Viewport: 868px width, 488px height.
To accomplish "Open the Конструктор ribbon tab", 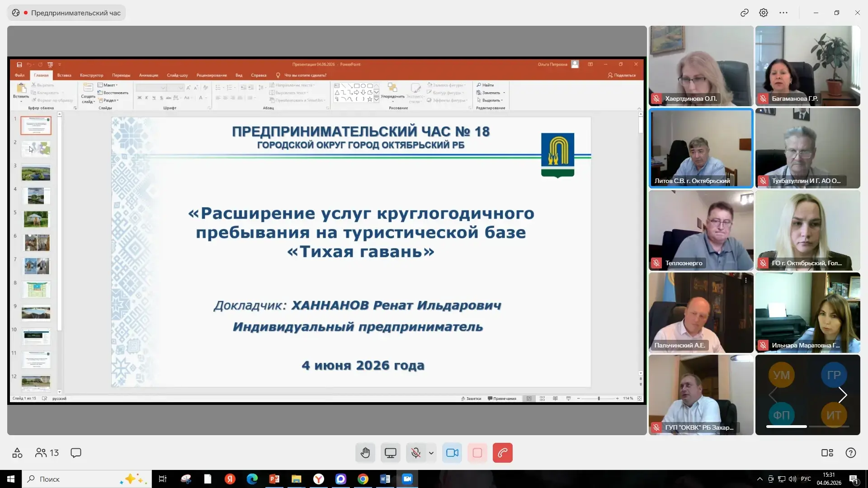I will pyautogui.click(x=92, y=75).
